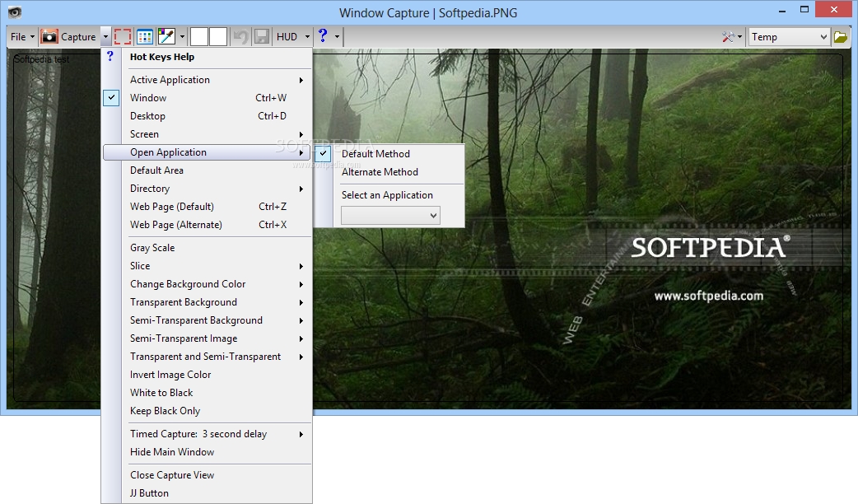Open the settings tools dropdown arrow
858x504 pixels.
coord(739,37)
